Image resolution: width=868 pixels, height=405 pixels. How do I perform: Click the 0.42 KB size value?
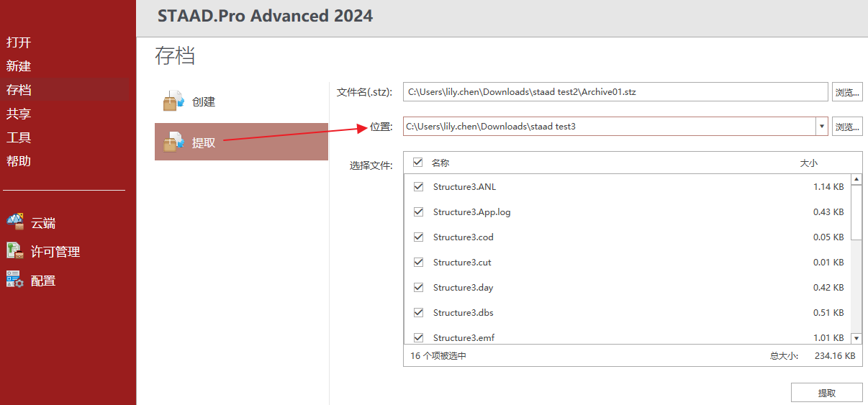(x=828, y=288)
